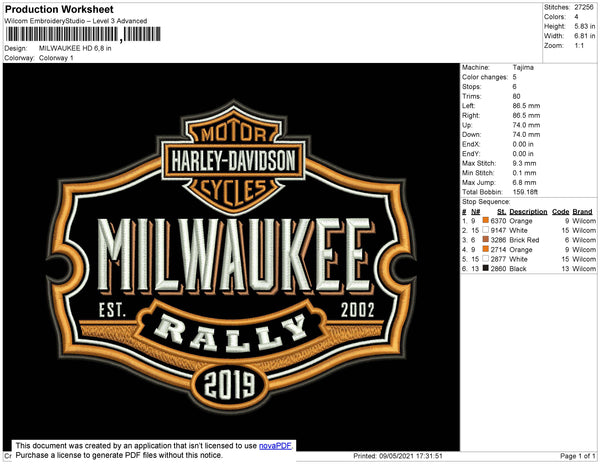Click the 'Black' description in row 6
This screenshot has width=600, height=464.
(x=518, y=269)
